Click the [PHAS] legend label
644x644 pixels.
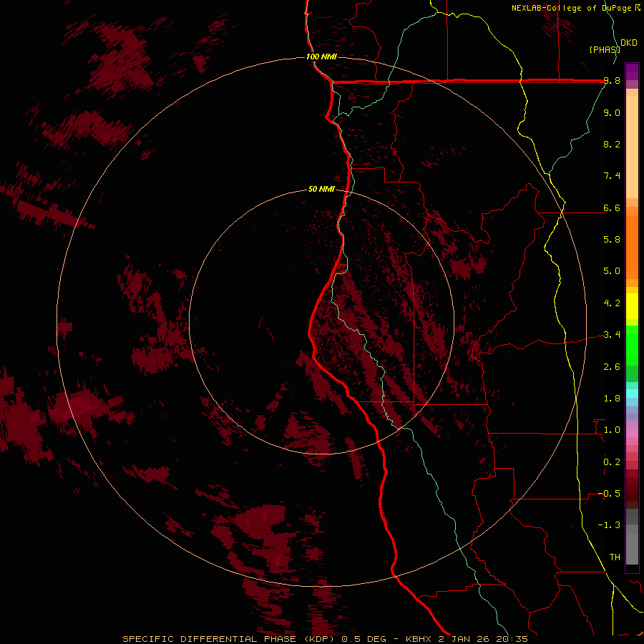[x=605, y=49]
